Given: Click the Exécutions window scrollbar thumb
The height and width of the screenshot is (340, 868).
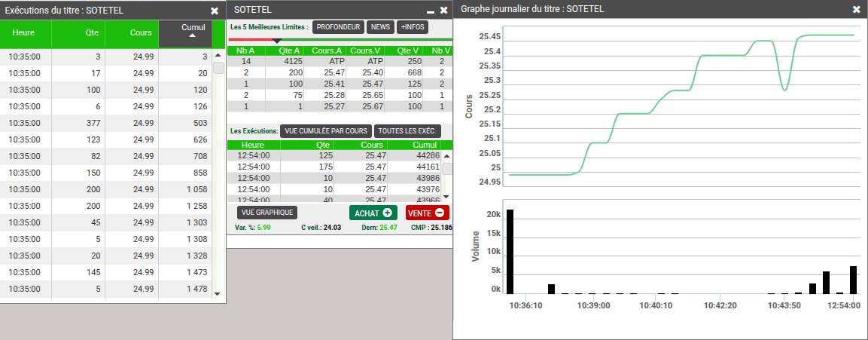Looking at the screenshot, I should pyautogui.click(x=218, y=68).
